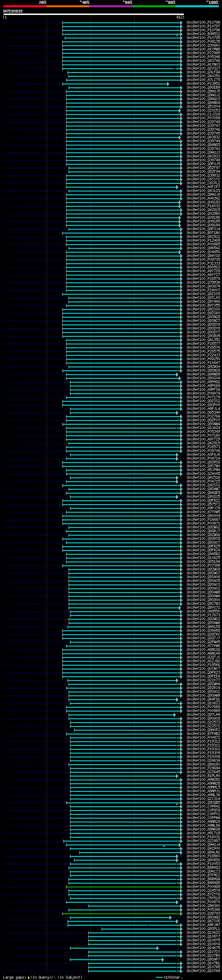Select hit label UniRef100_P13951
Viewport: 222px width, 980px height.
point(203,84)
